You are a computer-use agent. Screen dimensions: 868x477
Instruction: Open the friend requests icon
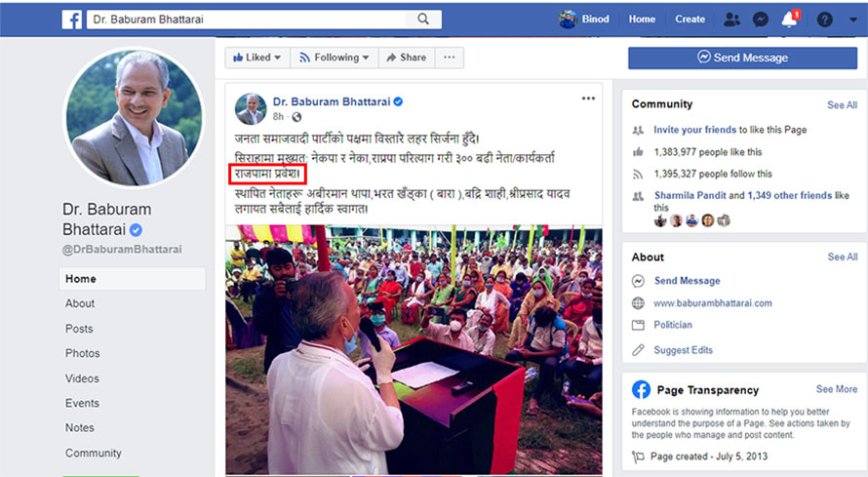[731, 20]
